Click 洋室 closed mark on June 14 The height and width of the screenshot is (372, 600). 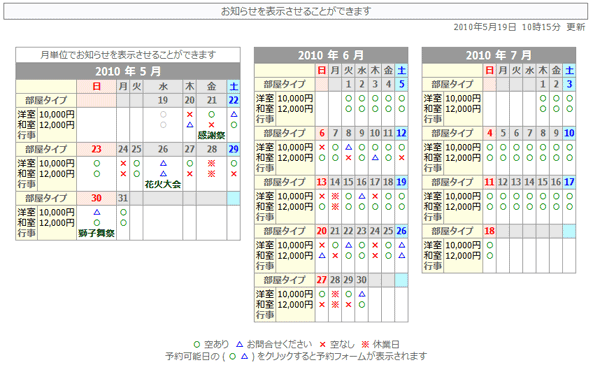tap(335, 196)
